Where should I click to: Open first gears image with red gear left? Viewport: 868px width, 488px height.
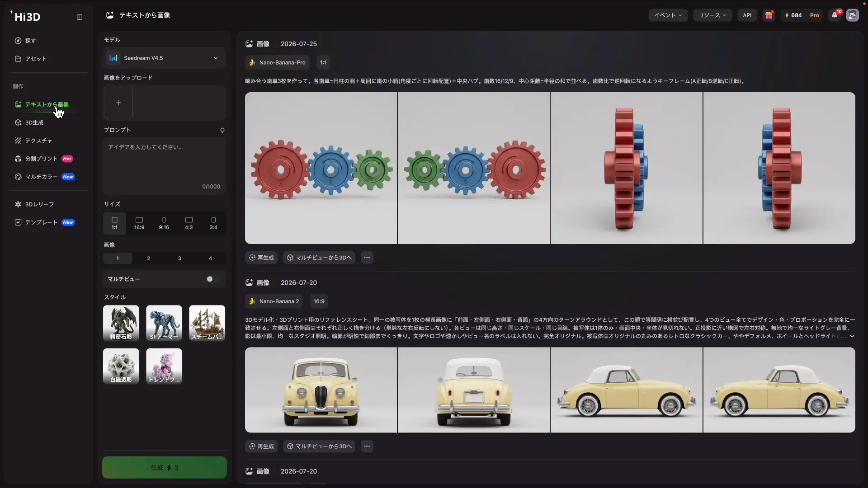click(321, 168)
